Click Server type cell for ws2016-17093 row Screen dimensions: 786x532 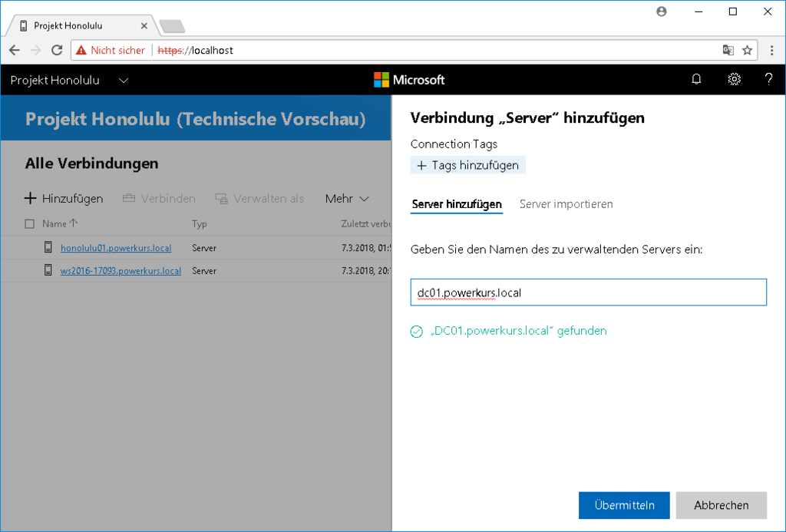[x=204, y=271]
